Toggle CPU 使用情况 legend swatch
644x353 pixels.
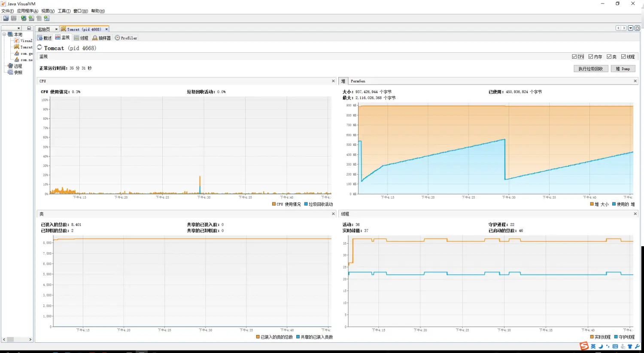click(274, 204)
